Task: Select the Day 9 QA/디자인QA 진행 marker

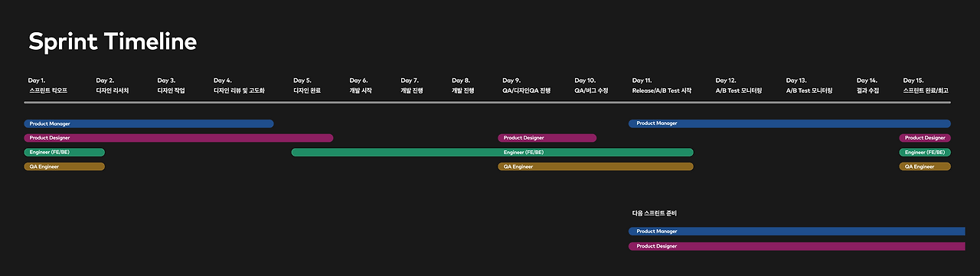Action: [x=527, y=85]
